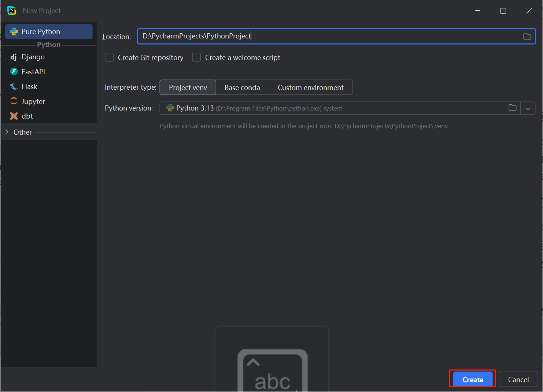The height and width of the screenshot is (392, 543).
Task: Click the Jupyter icon
Action: [14, 101]
